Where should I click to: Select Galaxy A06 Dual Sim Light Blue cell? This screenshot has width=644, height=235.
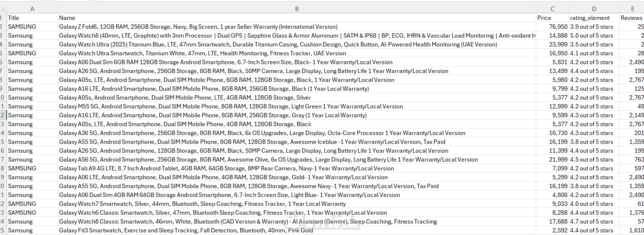(x=297, y=195)
